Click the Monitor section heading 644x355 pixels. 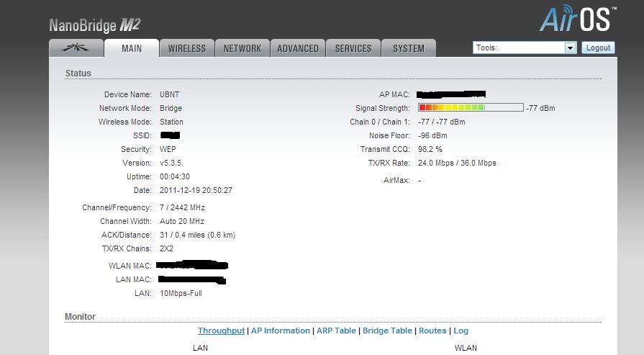pyautogui.click(x=80, y=317)
